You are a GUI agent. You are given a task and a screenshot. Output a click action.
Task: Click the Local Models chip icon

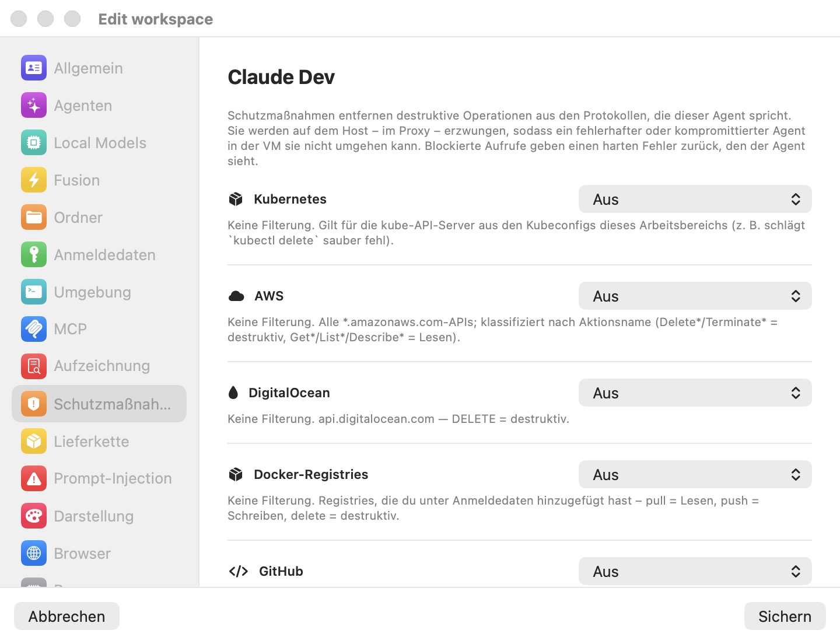(34, 143)
